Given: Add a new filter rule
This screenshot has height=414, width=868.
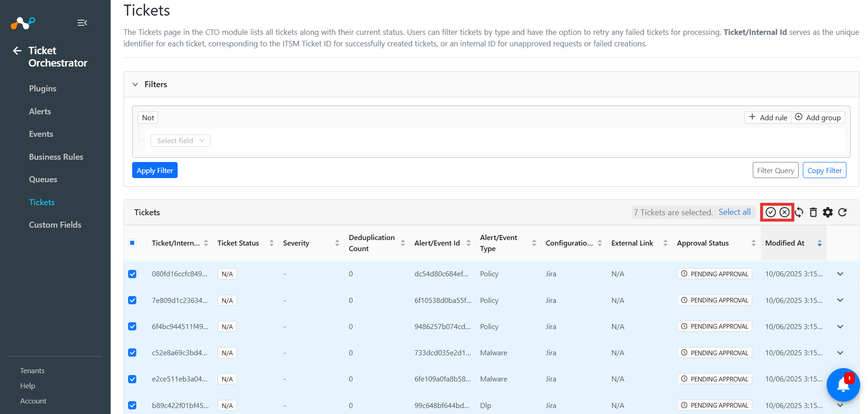Looking at the screenshot, I should click(768, 117).
